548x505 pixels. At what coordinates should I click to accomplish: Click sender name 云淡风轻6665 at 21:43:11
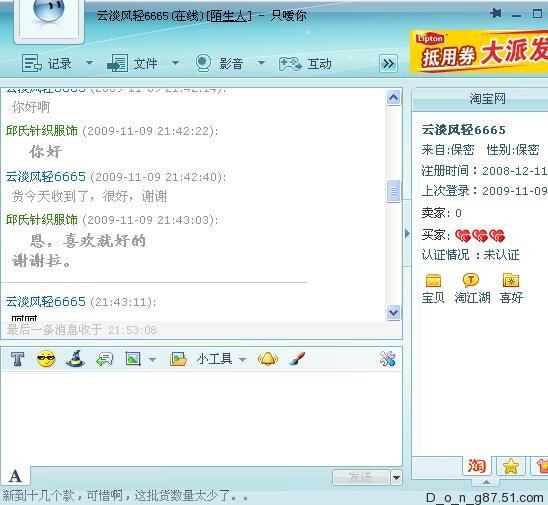click(x=45, y=302)
